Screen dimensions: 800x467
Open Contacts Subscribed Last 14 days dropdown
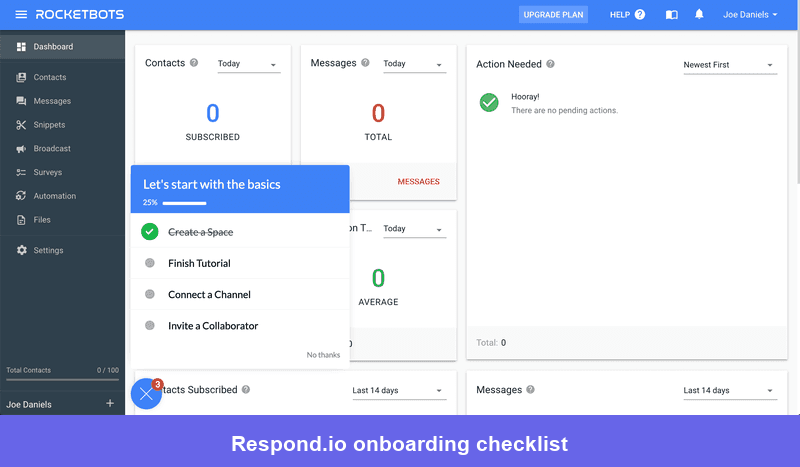399,390
